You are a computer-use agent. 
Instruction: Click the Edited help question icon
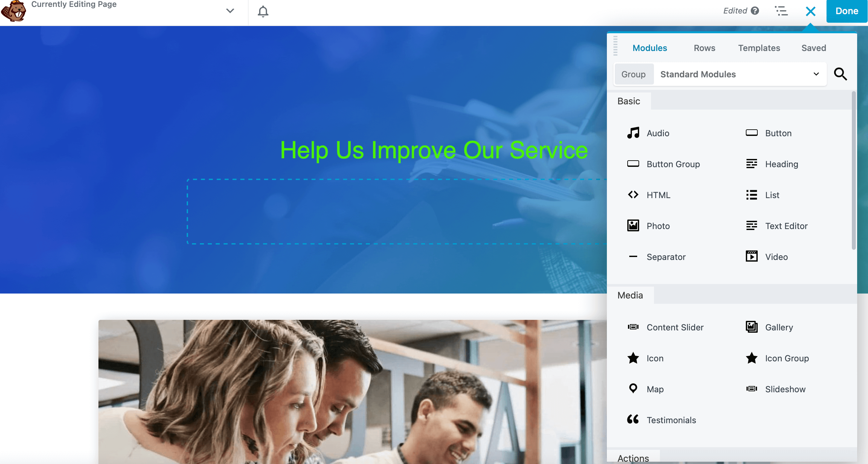755,11
